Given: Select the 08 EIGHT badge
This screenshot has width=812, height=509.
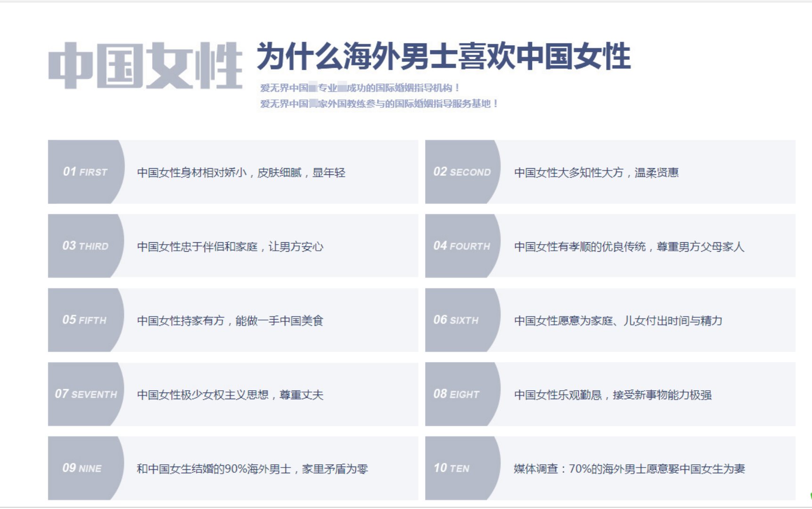Looking at the screenshot, I should click(456, 394).
